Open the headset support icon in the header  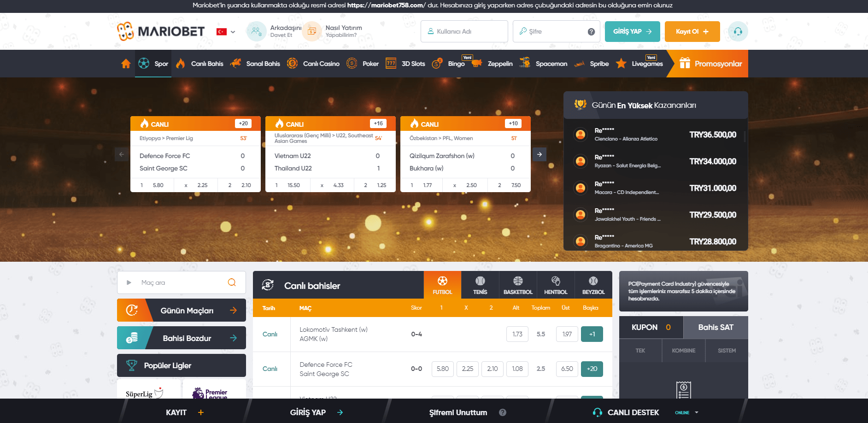click(738, 31)
